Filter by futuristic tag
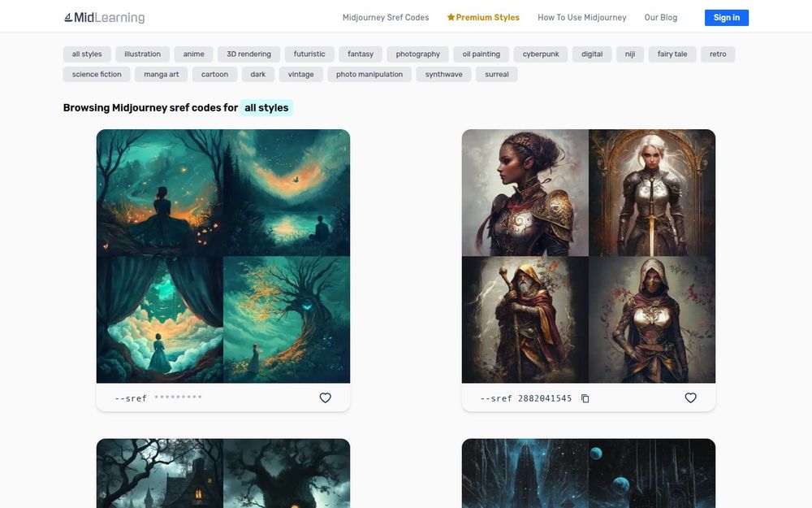This screenshot has width=812, height=508. 309,54
